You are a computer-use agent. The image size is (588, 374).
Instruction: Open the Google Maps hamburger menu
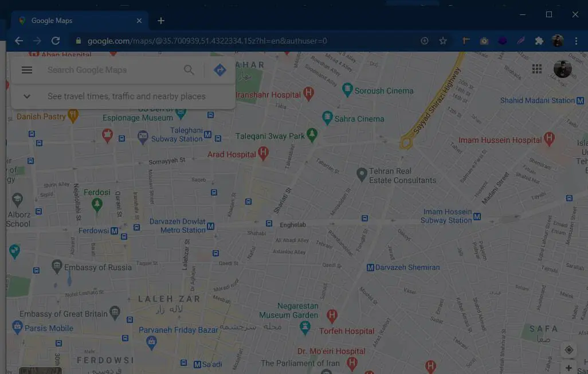click(26, 70)
